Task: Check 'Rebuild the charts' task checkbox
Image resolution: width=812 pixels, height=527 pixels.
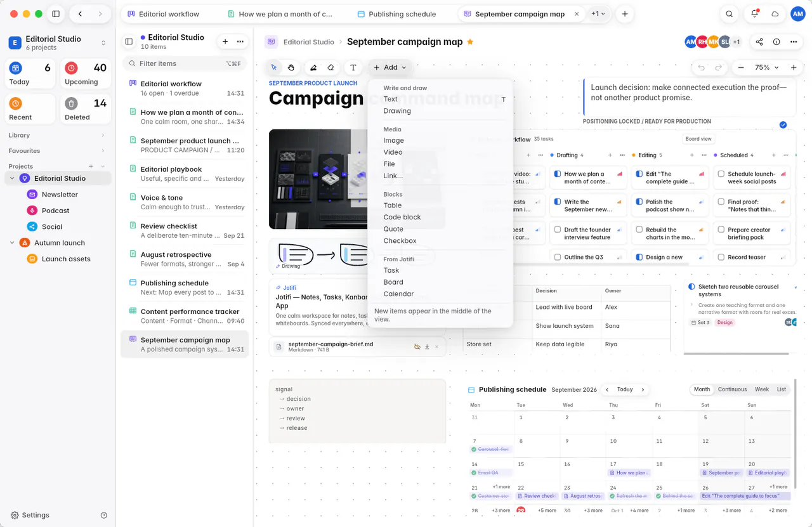Action: click(x=639, y=230)
